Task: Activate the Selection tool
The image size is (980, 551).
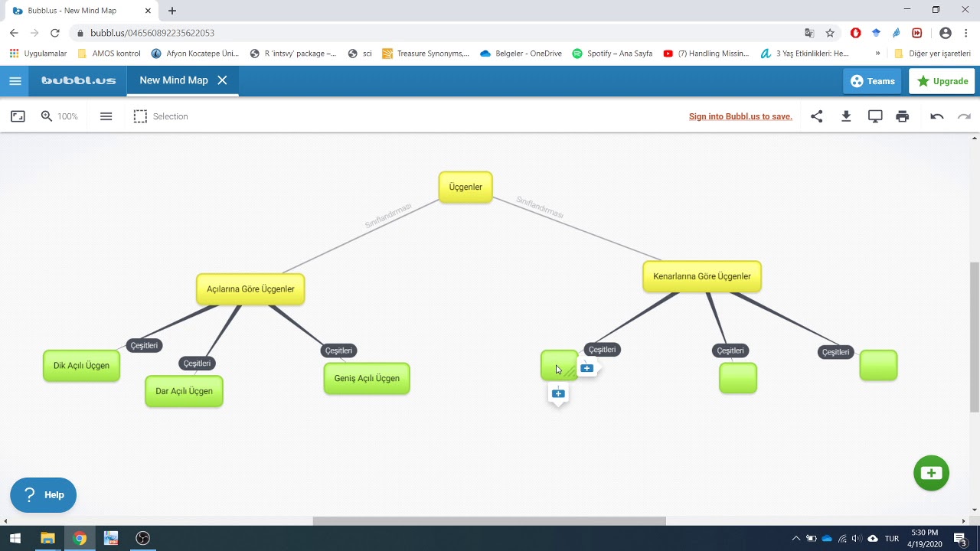Action: [x=161, y=116]
